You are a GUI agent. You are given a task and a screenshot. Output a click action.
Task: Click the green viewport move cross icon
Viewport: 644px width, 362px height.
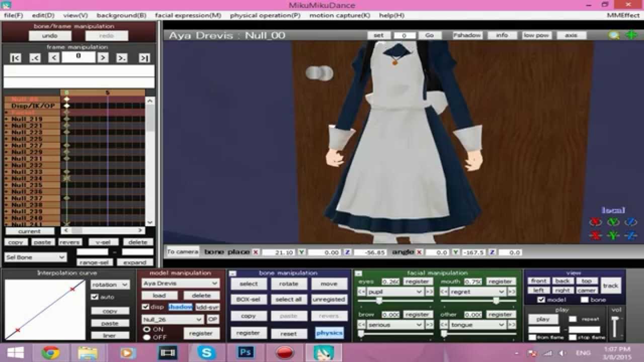coord(630,35)
